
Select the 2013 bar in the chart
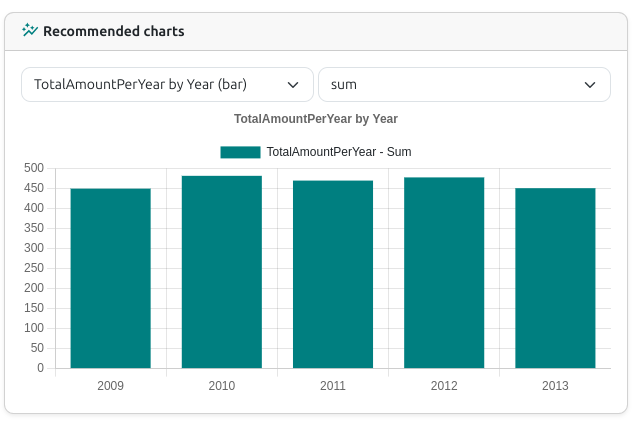click(555, 278)
